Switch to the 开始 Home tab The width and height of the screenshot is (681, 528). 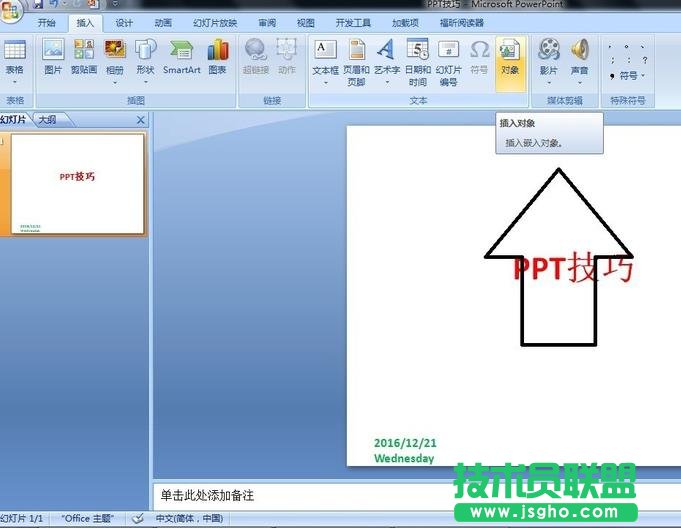click(46, 23)
